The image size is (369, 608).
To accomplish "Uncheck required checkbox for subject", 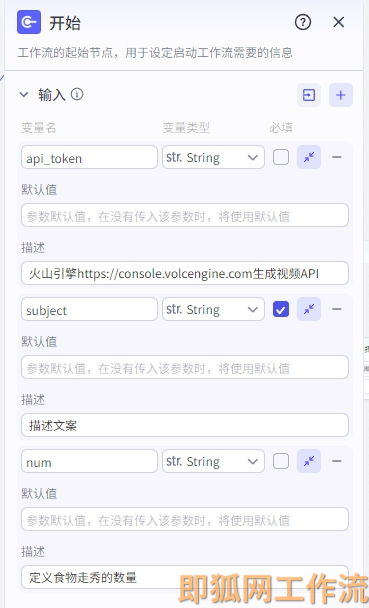I will point(281,309).
